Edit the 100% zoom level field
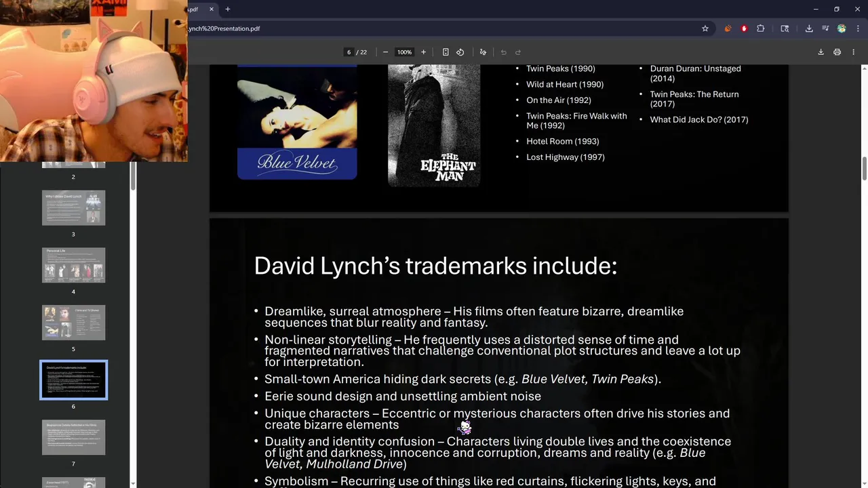Viewport: 868px width, 488px height. click(x=405, y=52)
